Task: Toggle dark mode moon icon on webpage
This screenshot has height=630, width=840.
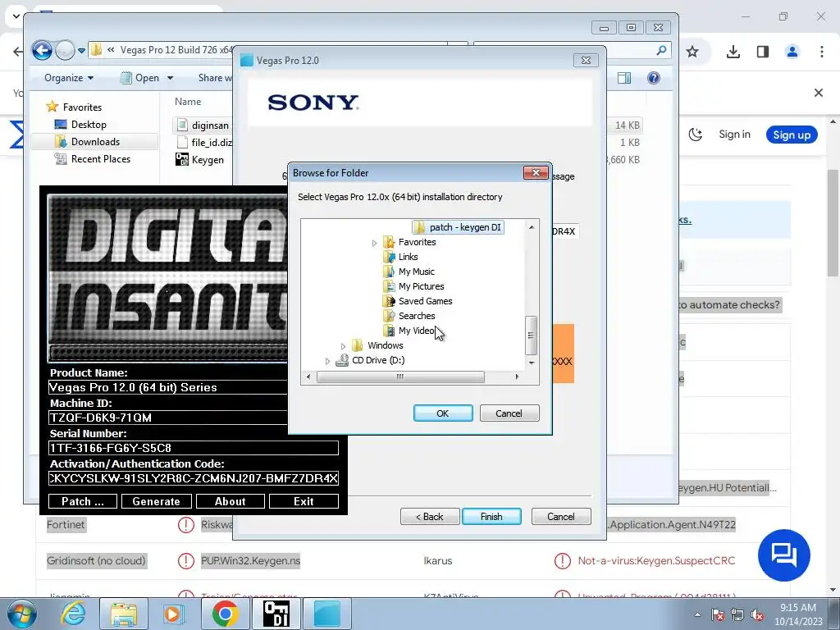Action: click(696, 135)
